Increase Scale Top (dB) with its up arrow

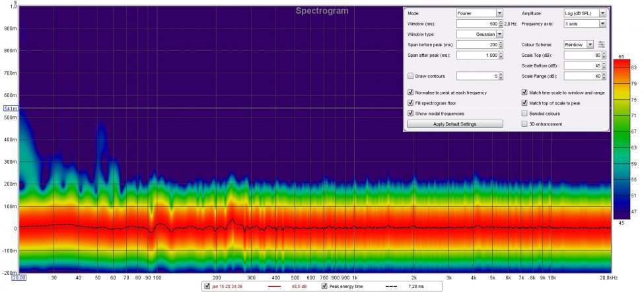[x=604, y=54]
